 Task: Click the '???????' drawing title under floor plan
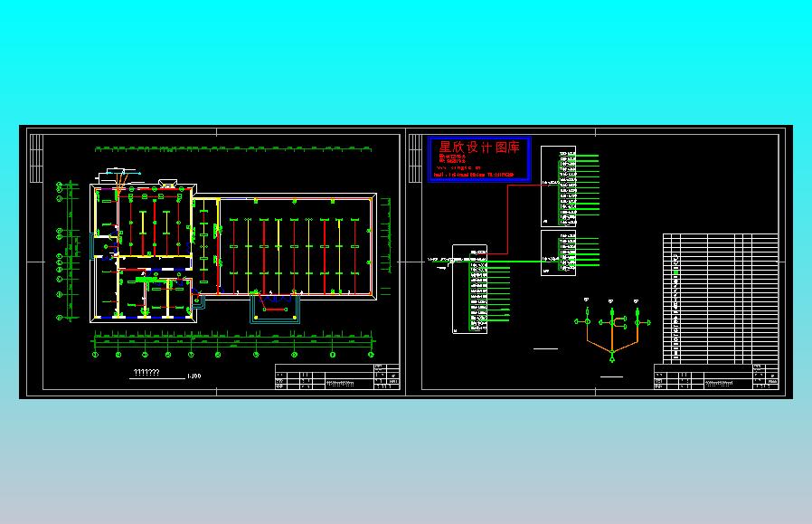(x=146, y=373)
